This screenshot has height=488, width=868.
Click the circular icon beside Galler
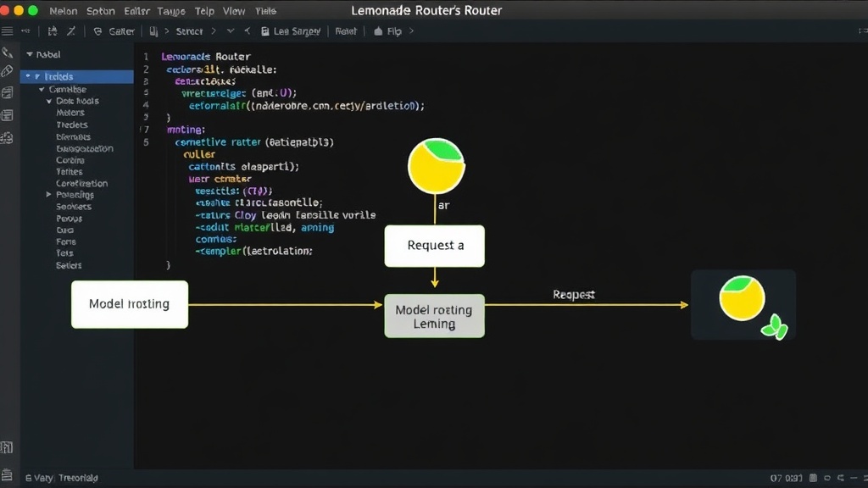point(97,31)
